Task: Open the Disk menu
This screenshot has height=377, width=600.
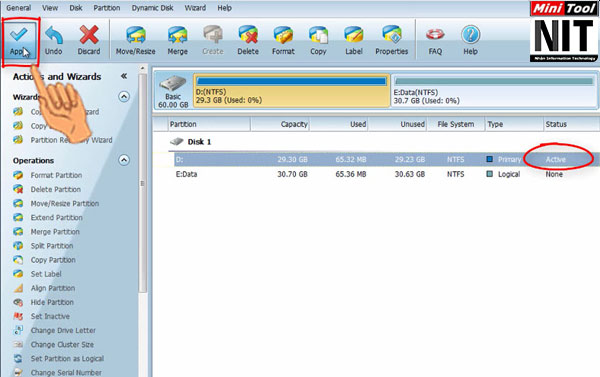Action: point(76,8)
